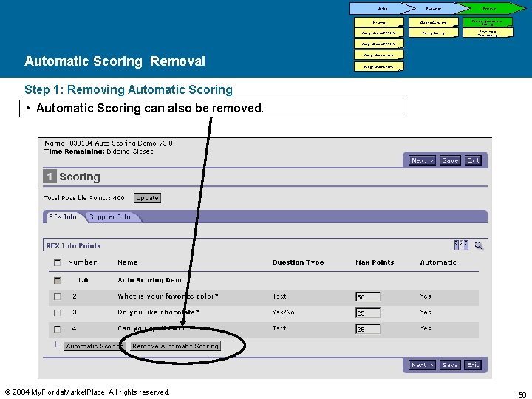Screen dimensions: 532x399
Task: Click the 'Automatic' column header
Action: pos(438,262)
